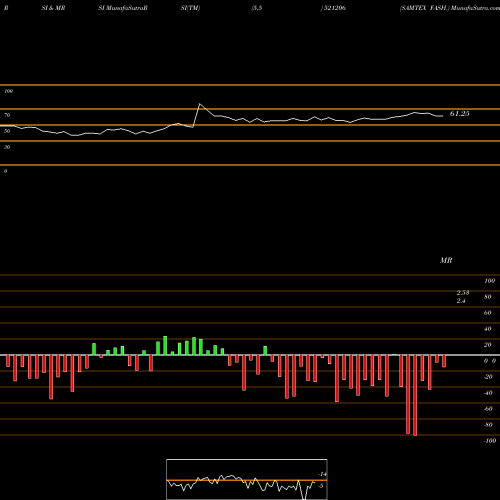This screenshot has width=500, height=500.
Task: Open the mini overview chart thumbnail
Action: pos(247,479)
